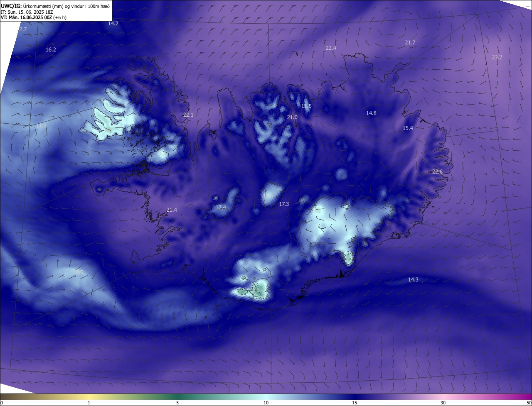The width and height of the screenshot is (532, 406).
Task: Click the value label '21.4'
Action: click(172, 210)
